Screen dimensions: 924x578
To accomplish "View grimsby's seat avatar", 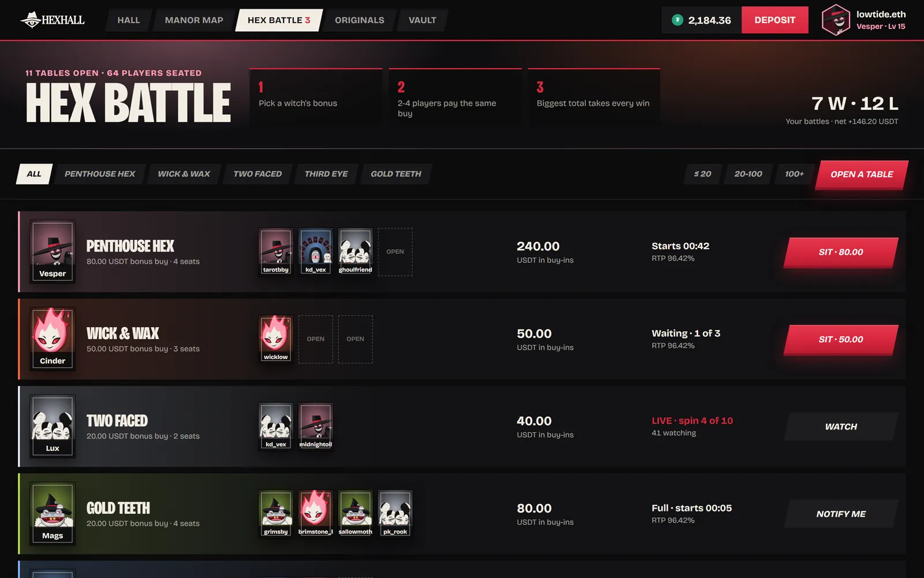I will coord(276,513).
